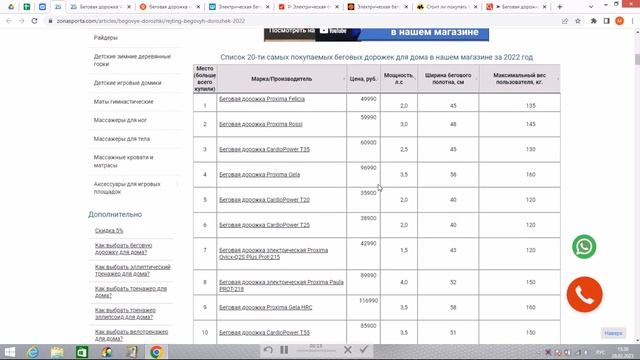Cancel recording with the X icon
640x360 pixels.
(348, 349)
